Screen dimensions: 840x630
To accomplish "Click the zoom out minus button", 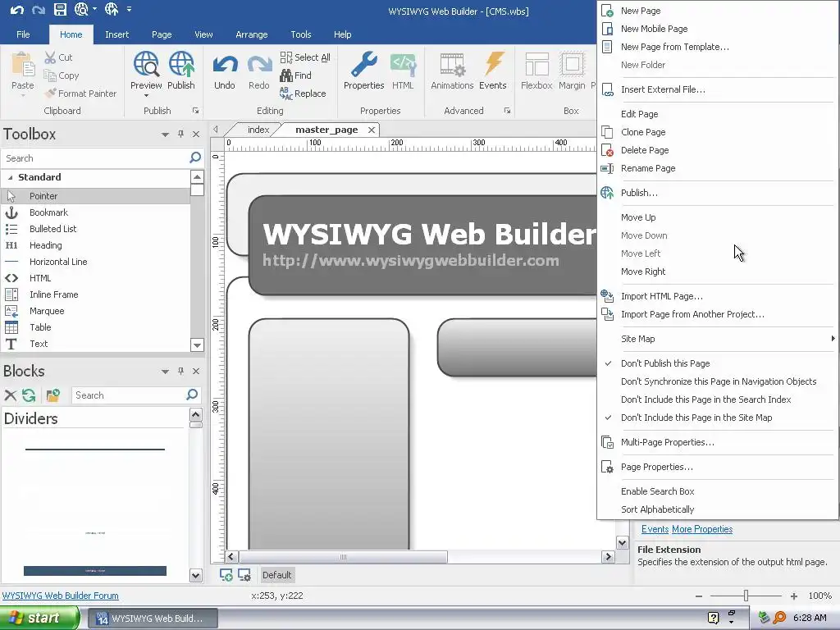I will [x=699, y=596].
